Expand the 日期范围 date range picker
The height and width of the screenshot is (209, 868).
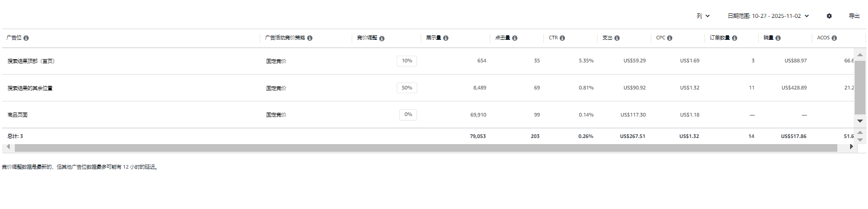[x=768, y=16]
